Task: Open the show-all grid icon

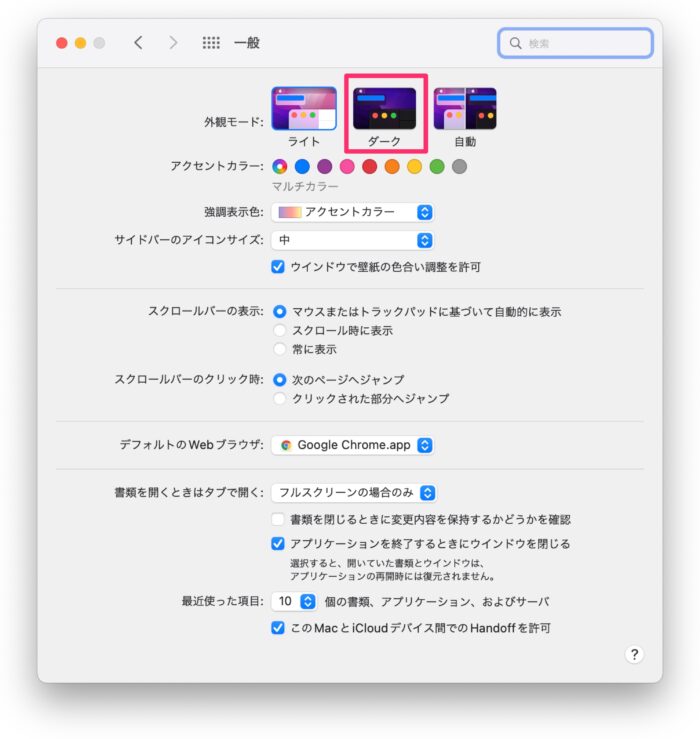Action: [211, 43]
